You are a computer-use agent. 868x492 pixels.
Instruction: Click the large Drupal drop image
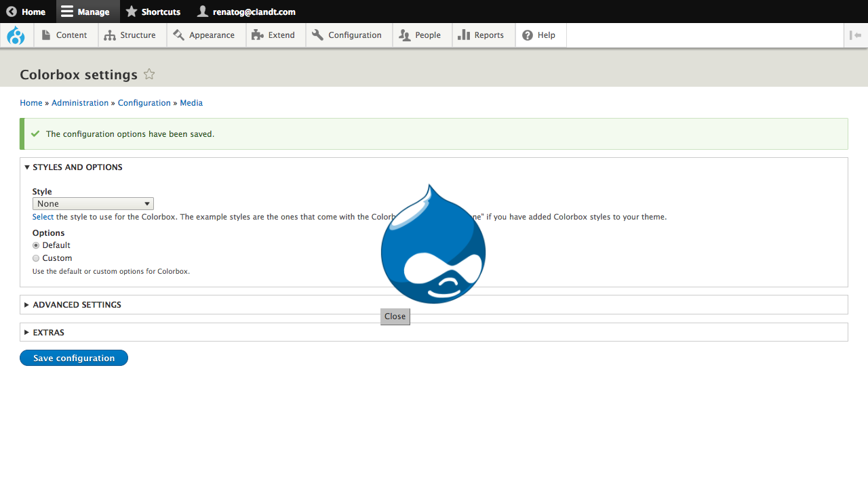433,244
